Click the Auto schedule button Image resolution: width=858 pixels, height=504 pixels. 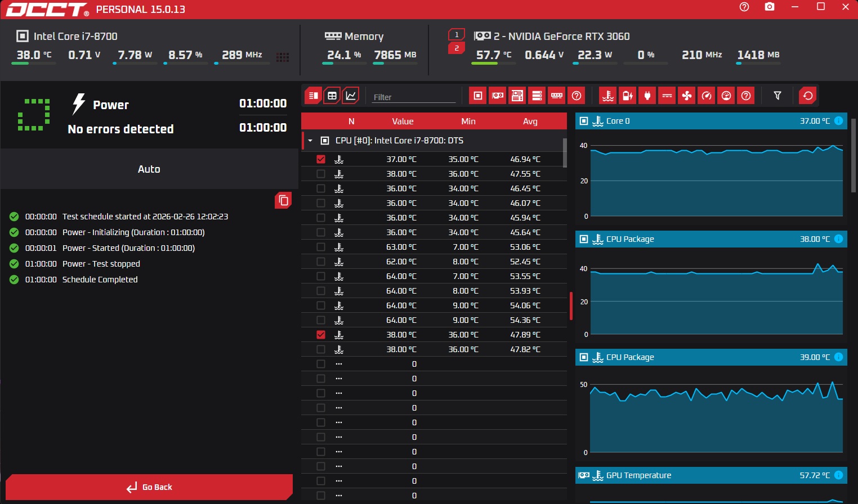pos(149,169)
